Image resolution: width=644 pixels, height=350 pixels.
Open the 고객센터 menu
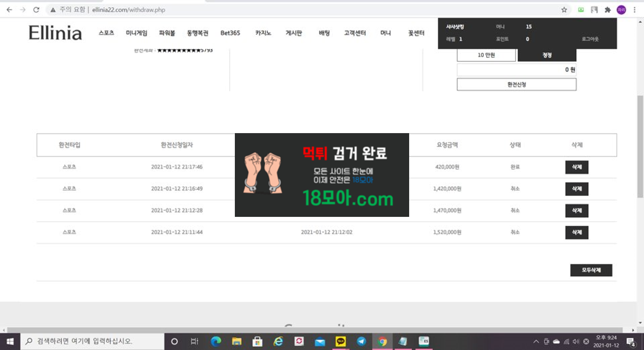pos(355,33)
